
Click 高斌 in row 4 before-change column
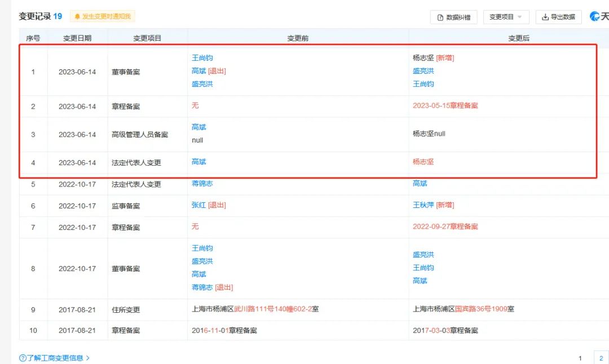(x=198, y=162)
